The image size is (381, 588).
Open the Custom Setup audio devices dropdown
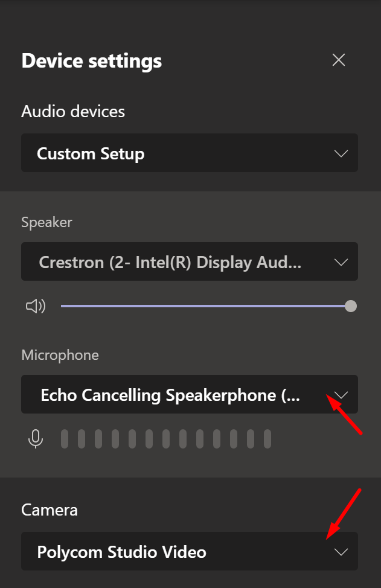(190, 153)
